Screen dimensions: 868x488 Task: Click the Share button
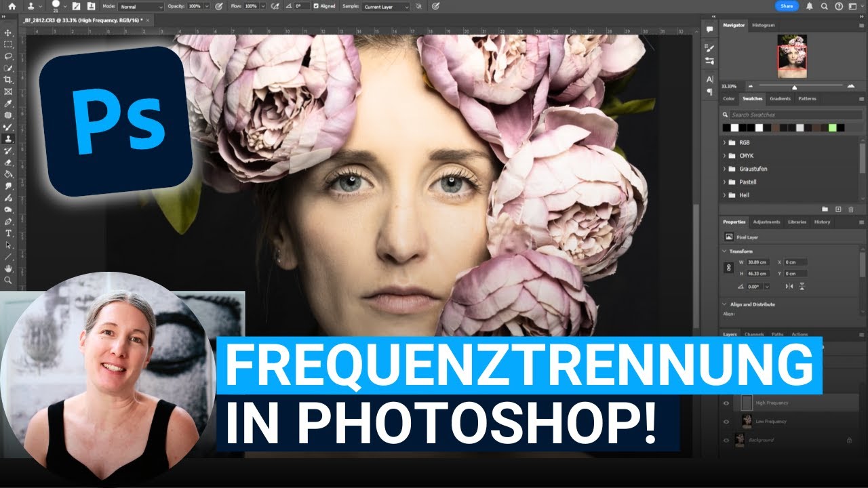(x=787, y=6)
